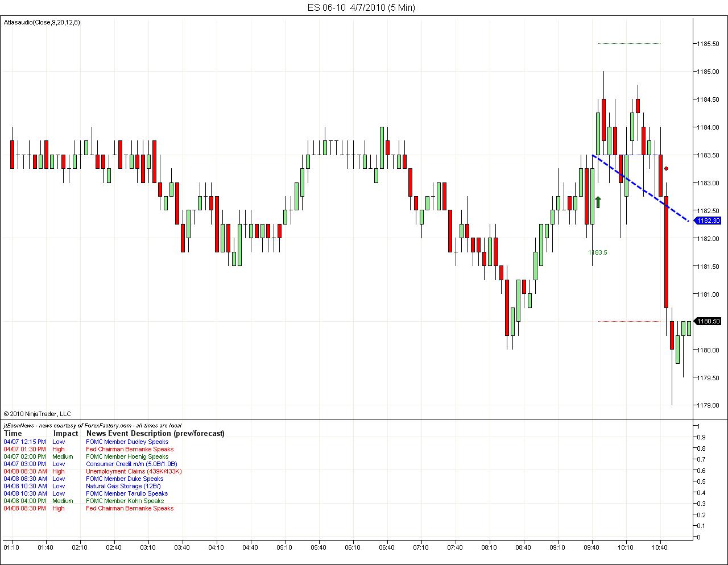Click News Event Description column header
The width and height of the screenshot is (728, 565).
(x=155, y=433)
